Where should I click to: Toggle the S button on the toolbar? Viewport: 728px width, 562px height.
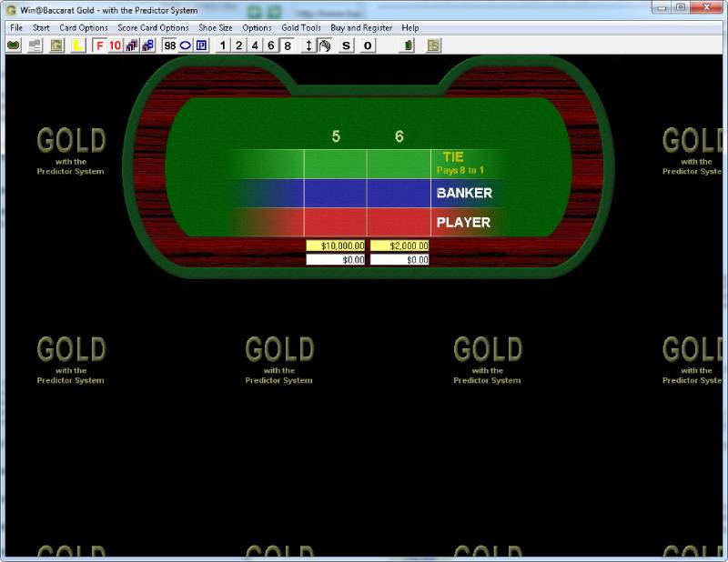tap(346, 45)
